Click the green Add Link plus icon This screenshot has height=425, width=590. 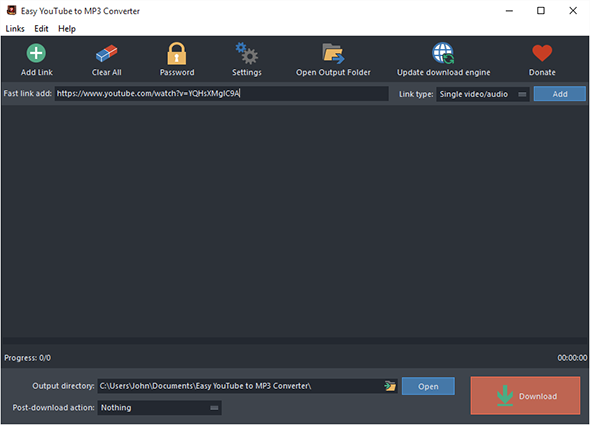pos(36,53)
